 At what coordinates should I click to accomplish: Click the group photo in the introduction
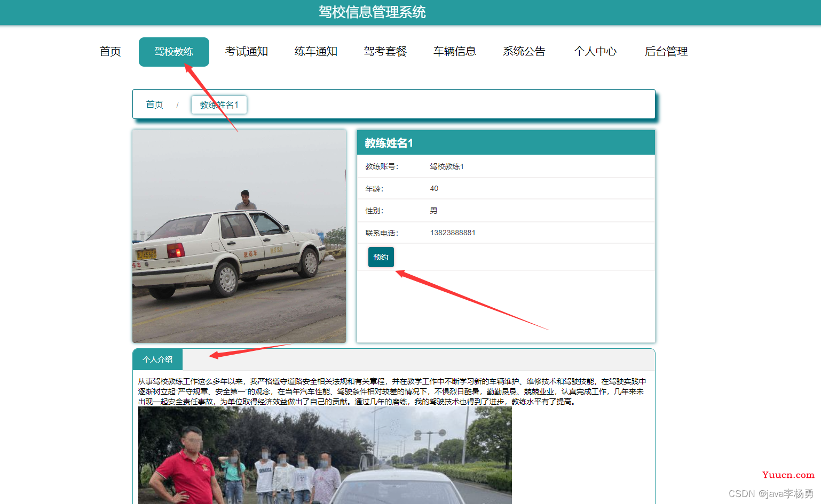(325, 455)
